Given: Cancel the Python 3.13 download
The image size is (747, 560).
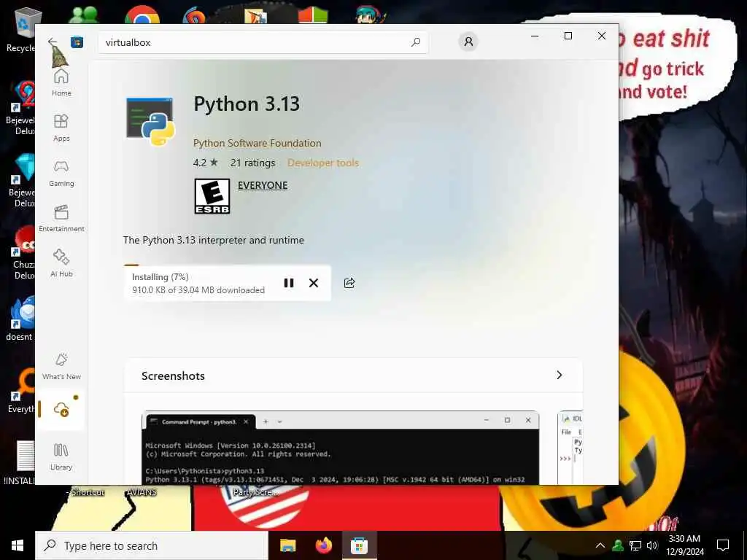Looking at the screenshot, I should pyautogui.click(x=314, y=283).
